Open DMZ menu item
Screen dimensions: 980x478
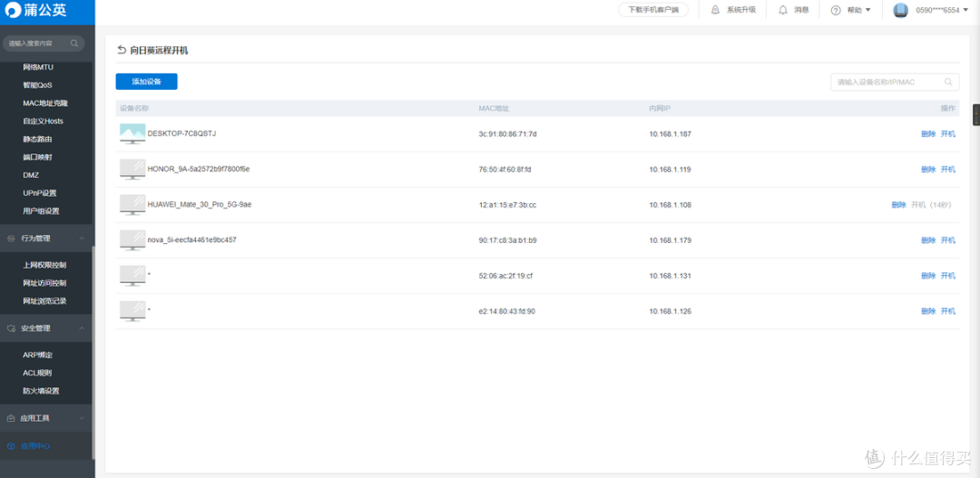(31, 175)
